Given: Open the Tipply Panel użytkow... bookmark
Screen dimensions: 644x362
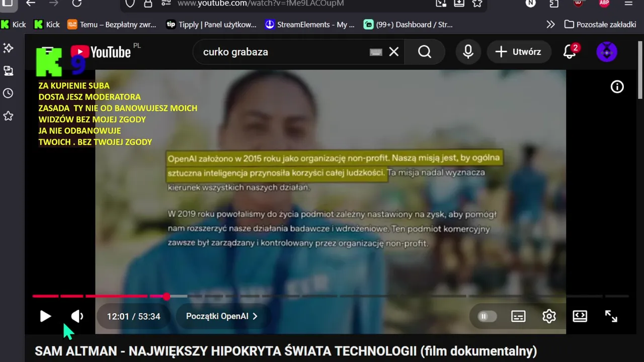Looking at the screenshot, I should (x=211, y=24).
